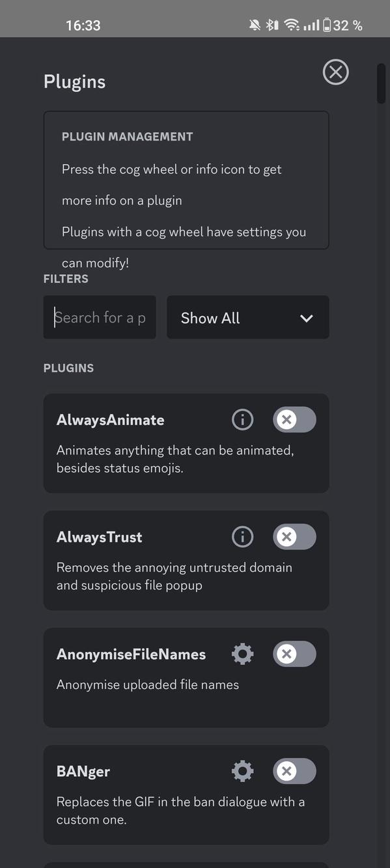
Task: Enable the BANger plugin toggle
Action: pyautogui.click(x=294, y=771)
